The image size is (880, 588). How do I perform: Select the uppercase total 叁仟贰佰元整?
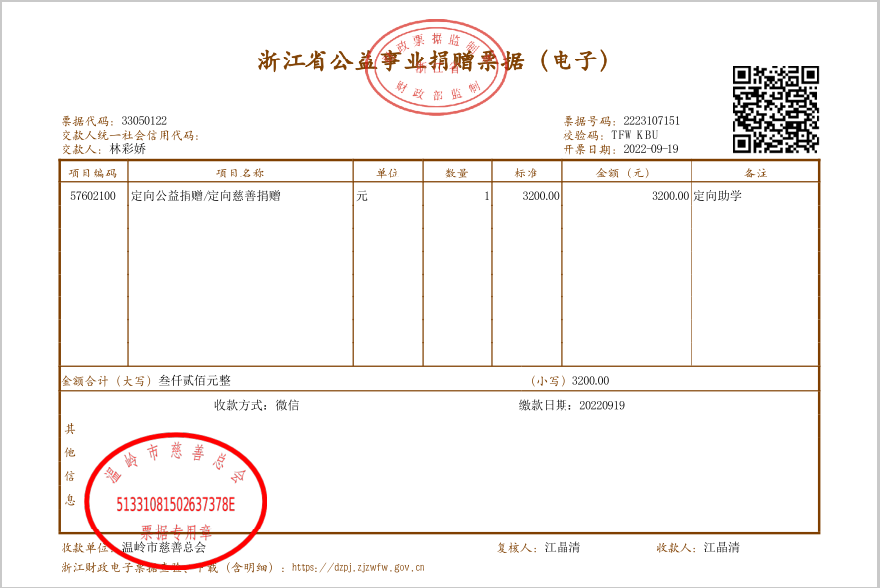click(x=194, y=381)
